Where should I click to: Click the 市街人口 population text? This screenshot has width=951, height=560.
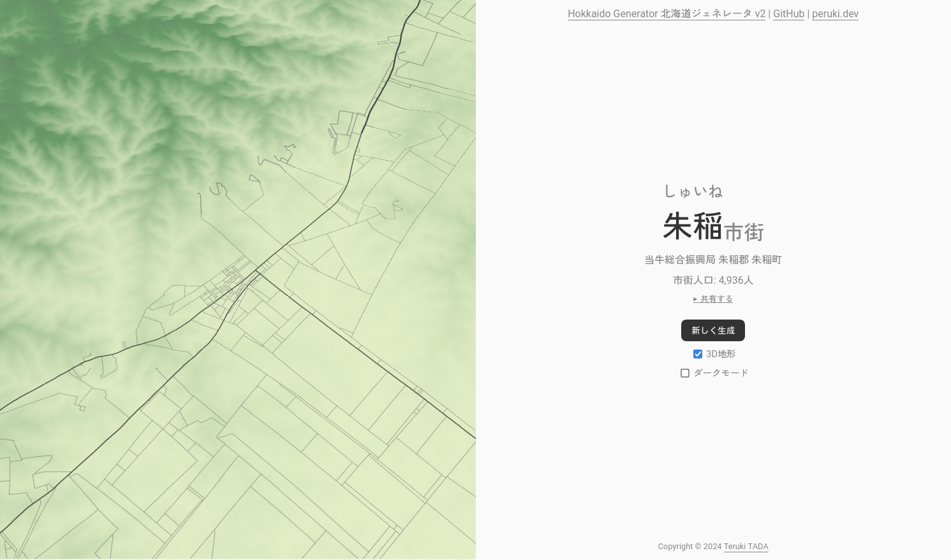coord(712,280)
